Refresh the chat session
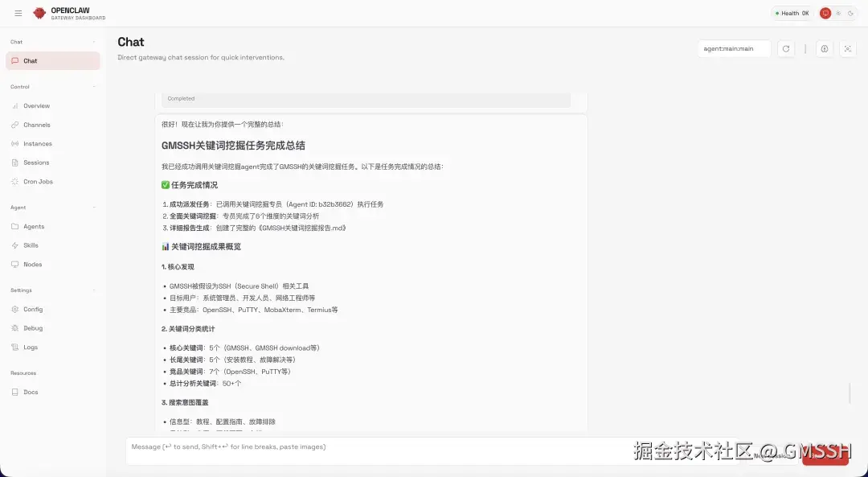This screenshot has width=868, height=477. coord(785,49)
